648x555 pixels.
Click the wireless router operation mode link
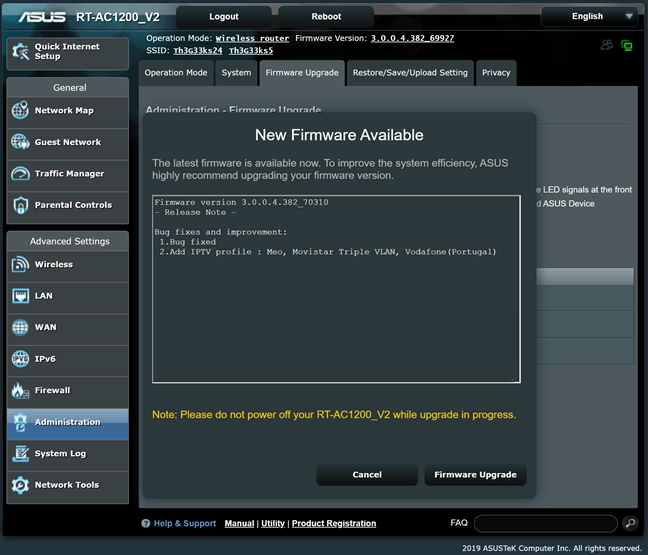pyautogui.click(x=252, y=38)
